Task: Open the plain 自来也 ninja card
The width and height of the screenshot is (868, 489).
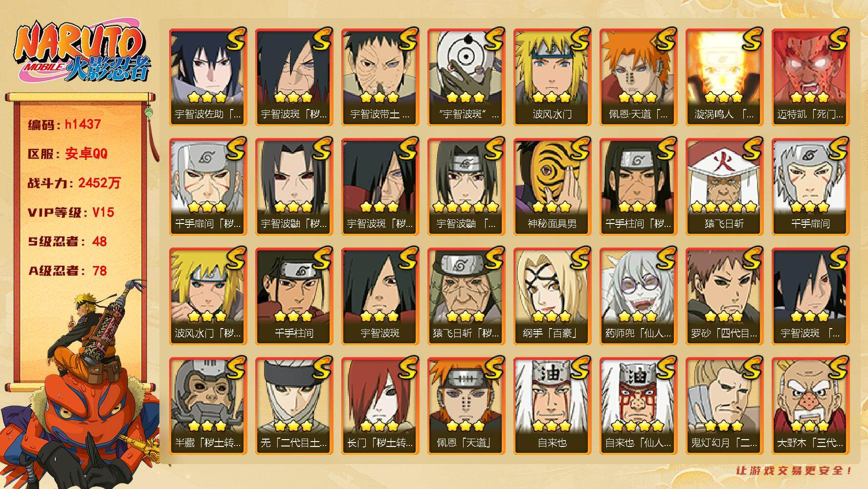Action: pos(552,405)
